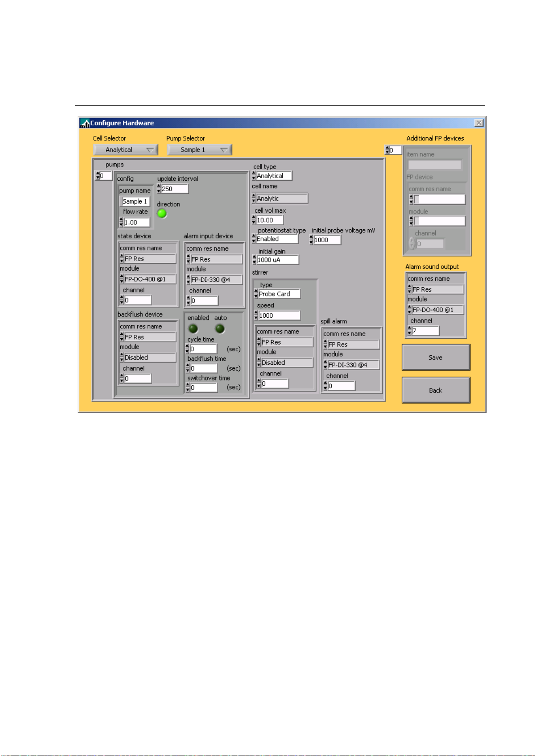Click backflush device channel field
Screen dimensions: 535x756
[138, 379]
